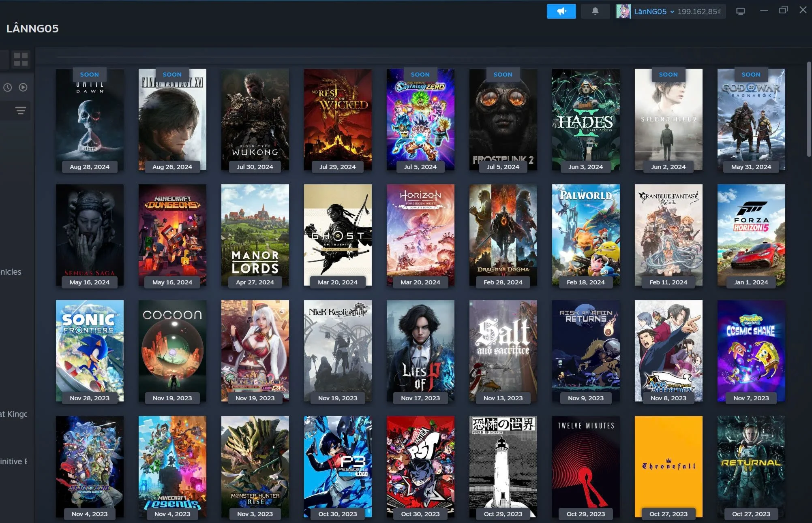Viewport: 812px width, 523px height.
Task: Open Cocoon game cover
Action: (172, 351)
